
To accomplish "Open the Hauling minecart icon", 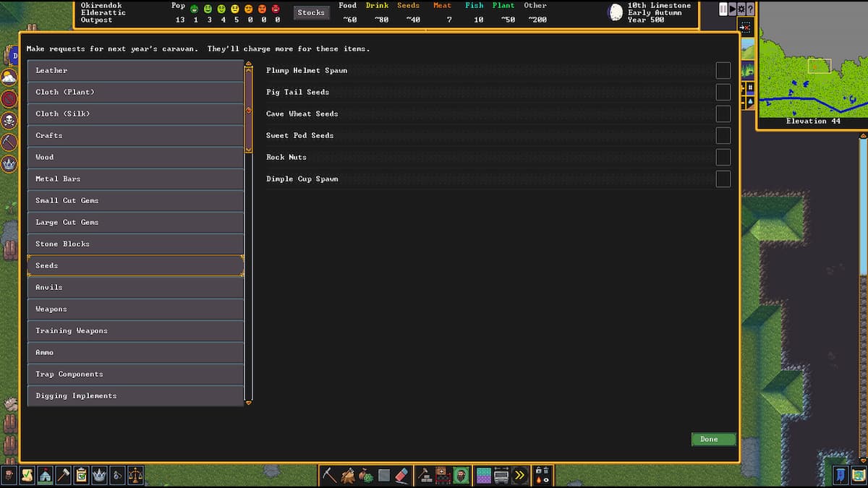I will point(501,475).
